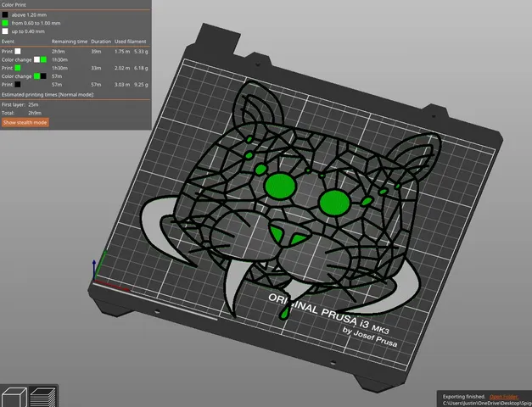The image size is (532, 407).
Task: Click the '3.03 m' filament length
Action: tap(122, 85)
